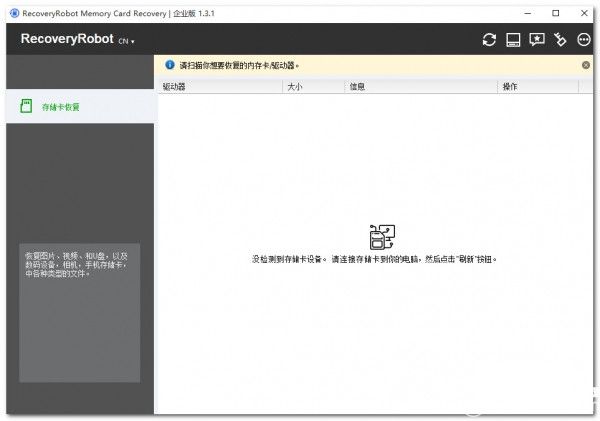Click the 请扫描你想要恢复的内存卡 banner text

pos(239,65)
